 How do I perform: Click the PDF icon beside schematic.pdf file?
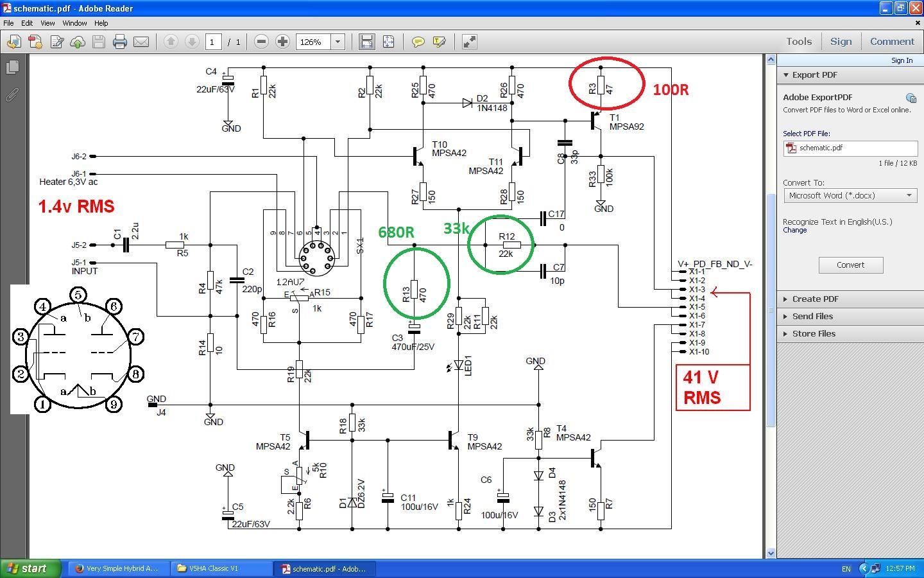point(792,148)
